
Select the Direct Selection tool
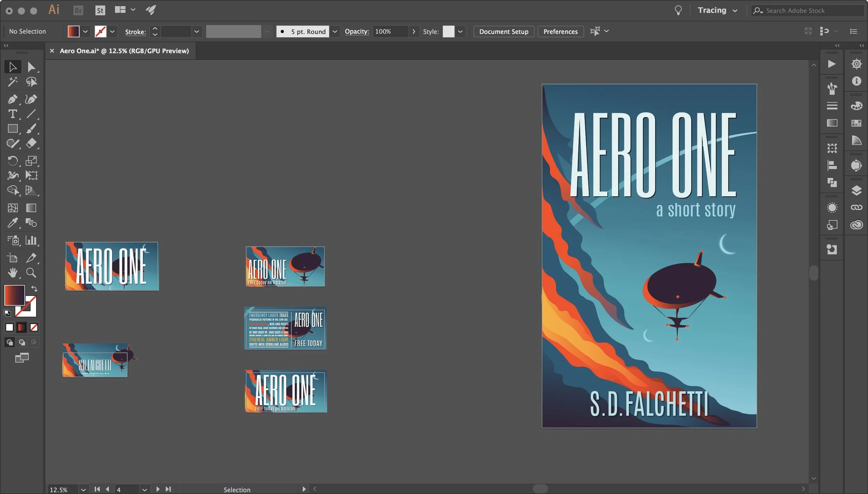(x=31, y=67)
